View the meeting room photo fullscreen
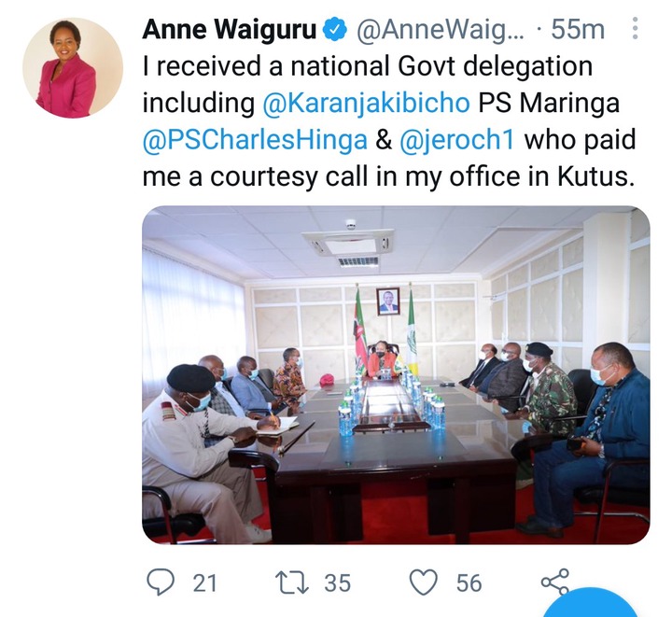The image size is (672, 617). pyautogui.click(x=396, y=375)
